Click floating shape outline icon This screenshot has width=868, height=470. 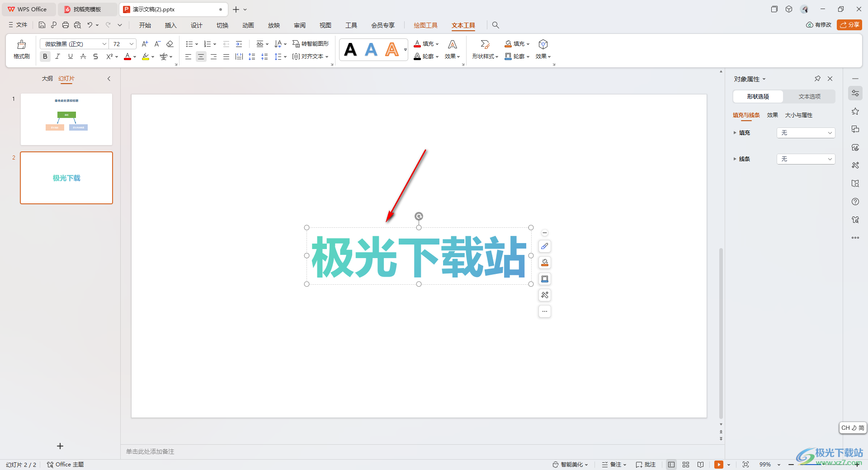tap(545, 279)
